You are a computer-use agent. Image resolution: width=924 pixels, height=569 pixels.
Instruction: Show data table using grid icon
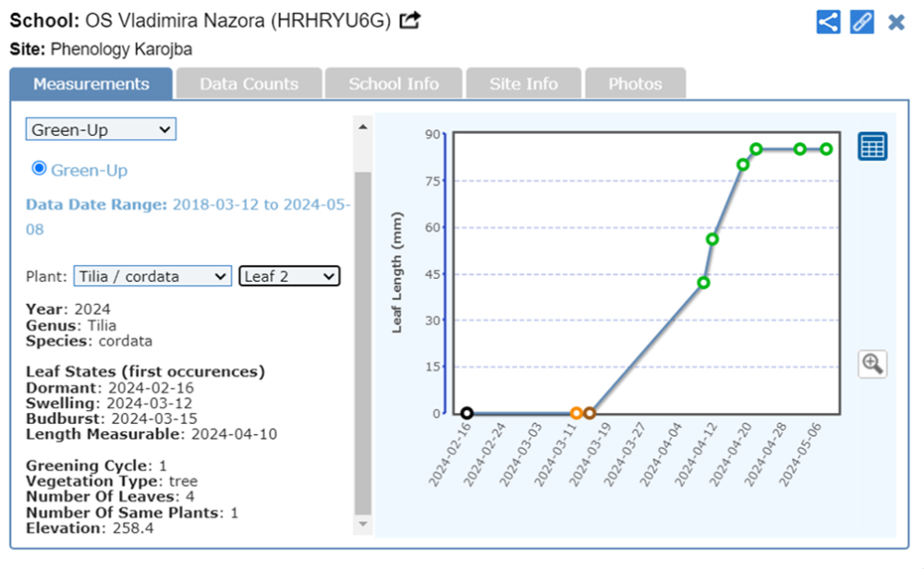click(872, 146)
